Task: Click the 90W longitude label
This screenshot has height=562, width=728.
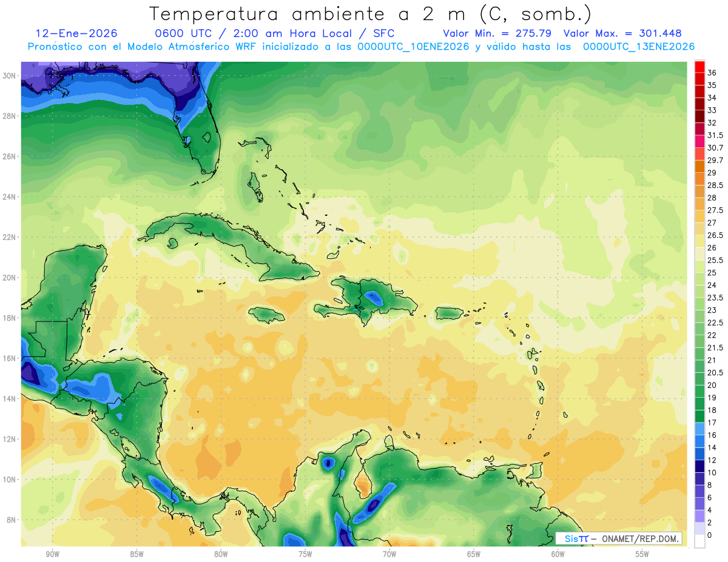Action: point(52,554)
